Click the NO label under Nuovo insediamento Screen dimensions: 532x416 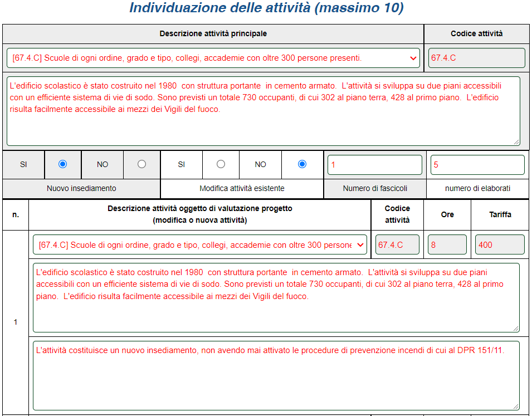click(x=103, y=165)
